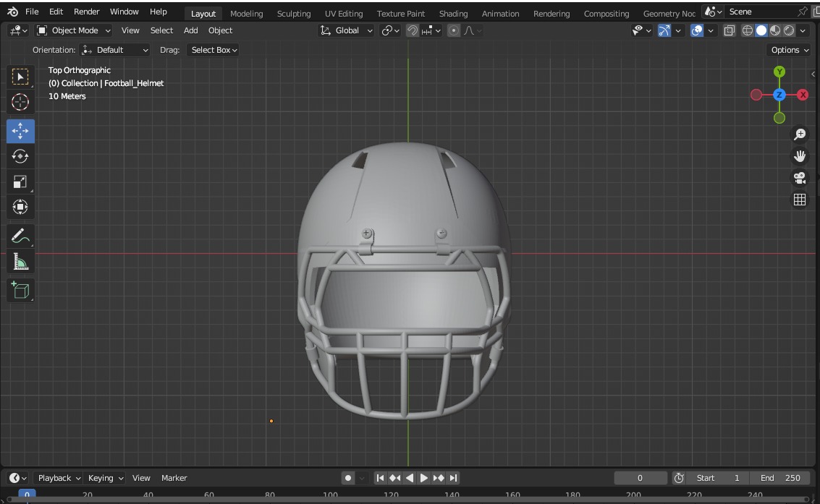Click the current frame number field
The width and height of the screenshot is (820, 504).
(640, 478)
